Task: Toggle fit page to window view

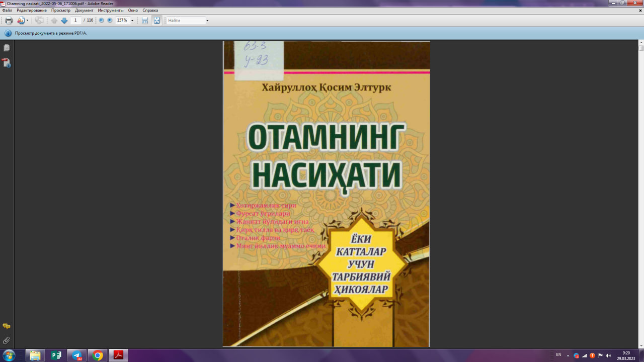Action: point(156,21)
